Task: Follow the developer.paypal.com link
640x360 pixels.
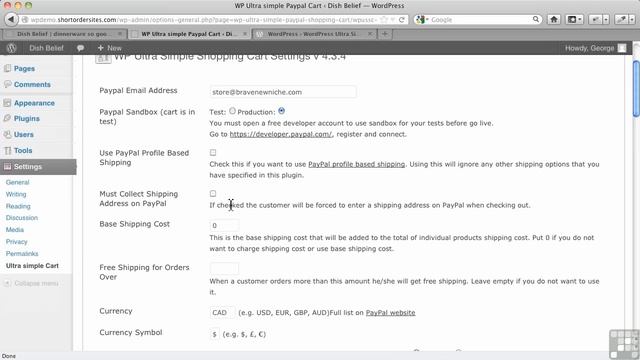Action: click(281, 134)
